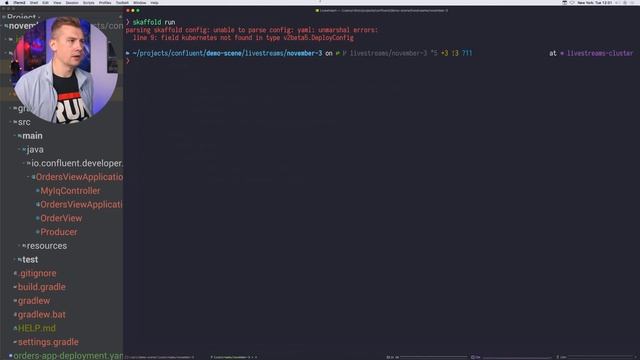Select gradlew file
This screenshot has height=360, width=640.
coord(34,301)
